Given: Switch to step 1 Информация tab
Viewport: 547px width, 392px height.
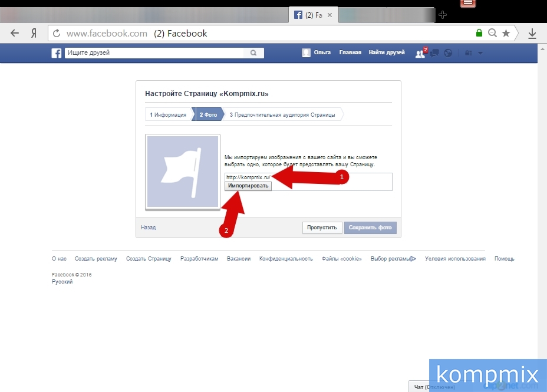Looking at the screenshot, I should [168, 114].
